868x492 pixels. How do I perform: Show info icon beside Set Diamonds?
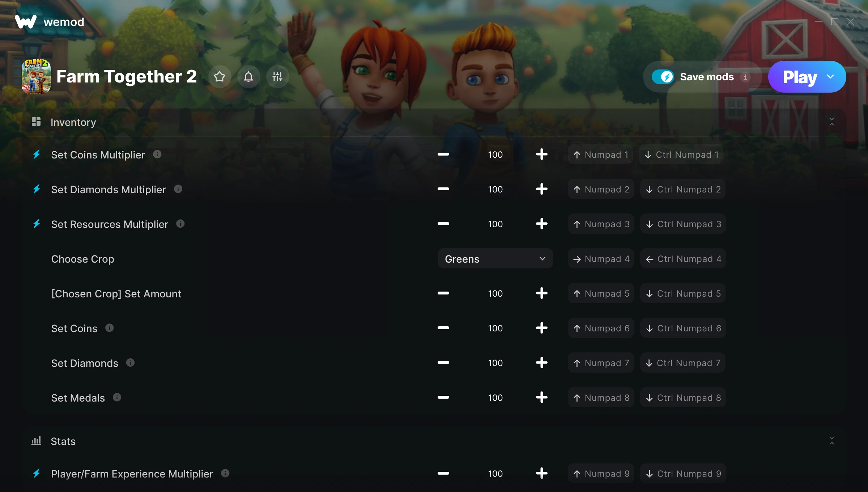pyautogui.click(x=130, y=363)
